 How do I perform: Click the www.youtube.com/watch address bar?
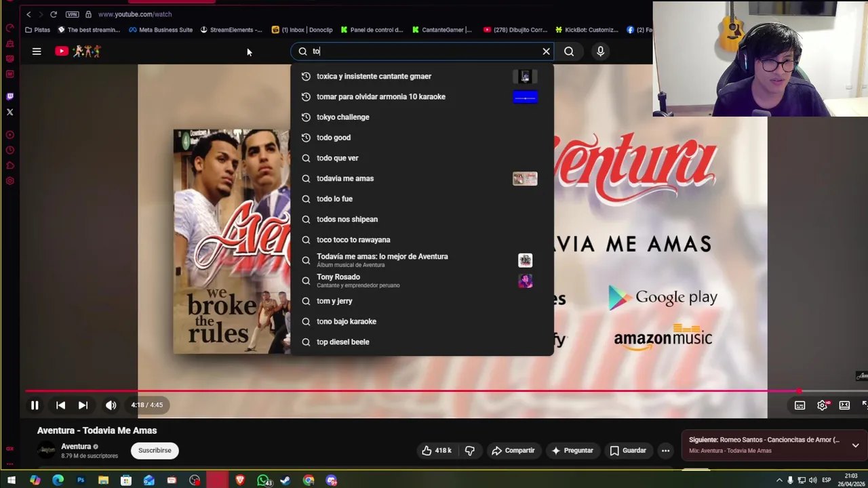coord(135,14)
